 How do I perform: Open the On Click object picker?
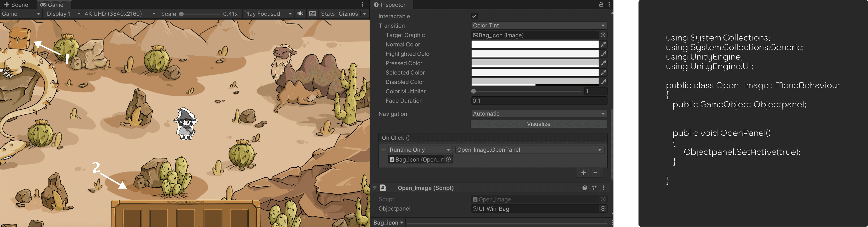pos(448,159)
